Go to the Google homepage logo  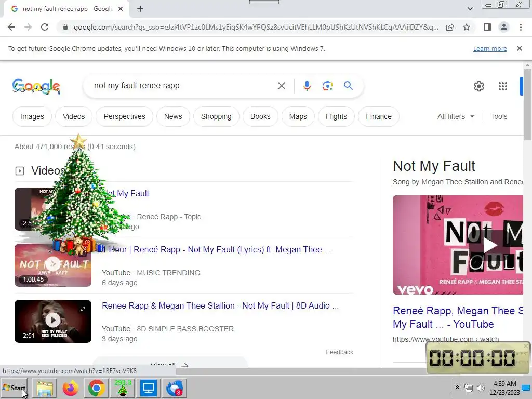(36, 86)
